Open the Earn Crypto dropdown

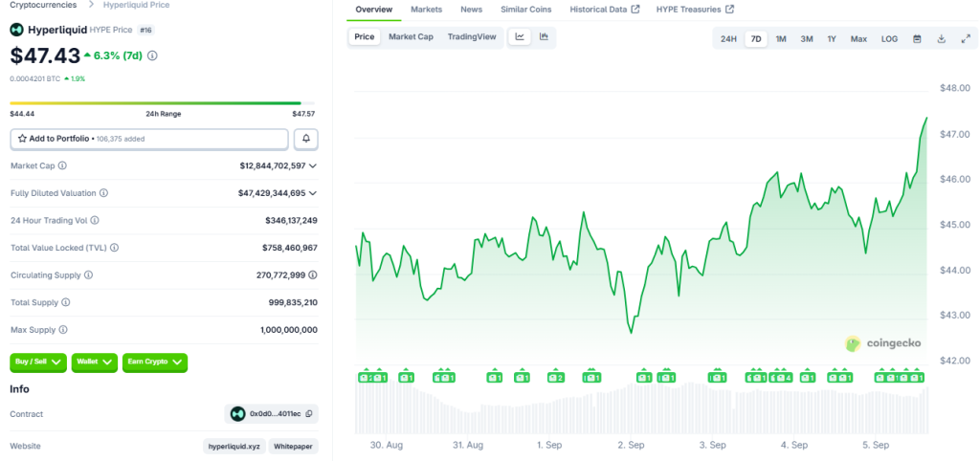(154, 362)
